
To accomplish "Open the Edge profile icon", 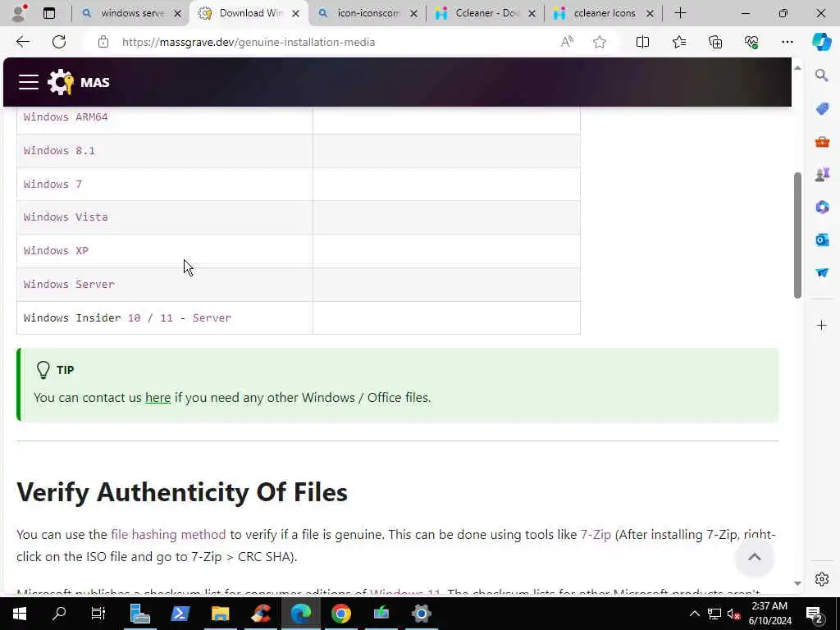I will 19,13.
